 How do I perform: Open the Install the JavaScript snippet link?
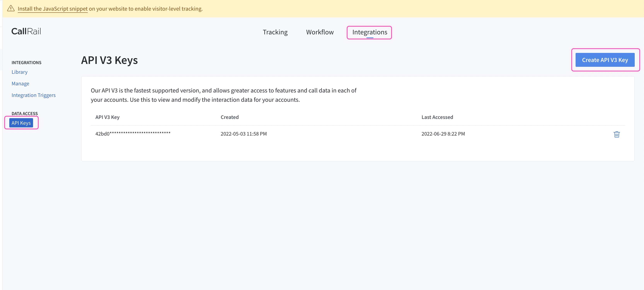[52, 8]
